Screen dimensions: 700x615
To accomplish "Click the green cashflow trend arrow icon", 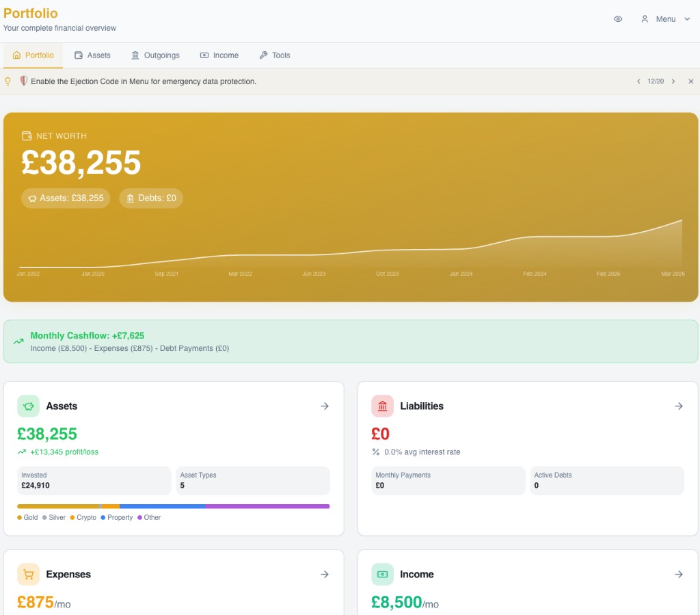I will tap(17, 341).
